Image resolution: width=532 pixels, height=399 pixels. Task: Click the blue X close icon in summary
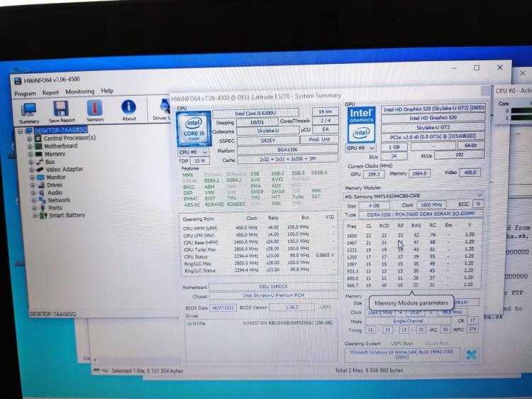pos(471,355)
